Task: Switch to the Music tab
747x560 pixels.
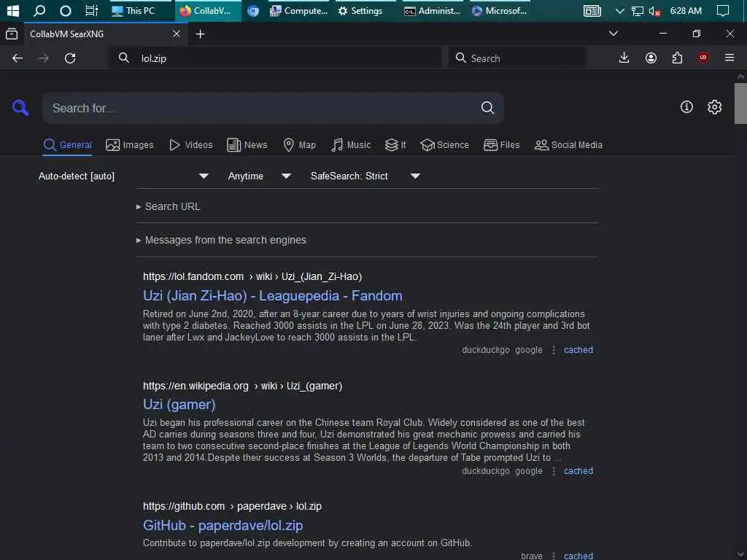Action: pos(351,145)
